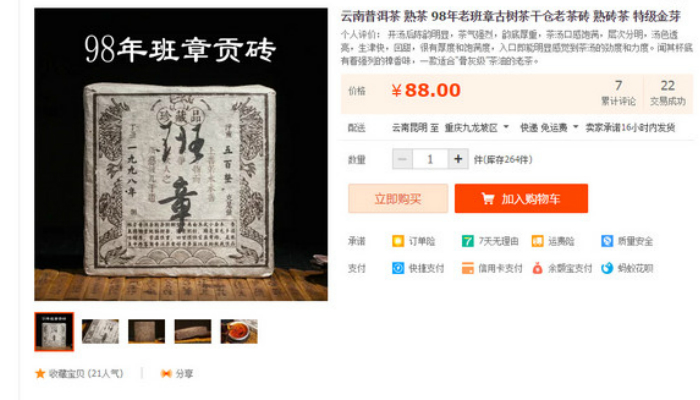Open the 7 cumulative reviews link
This screenshot has width=700, height=400.
click(x=618, y=92)
